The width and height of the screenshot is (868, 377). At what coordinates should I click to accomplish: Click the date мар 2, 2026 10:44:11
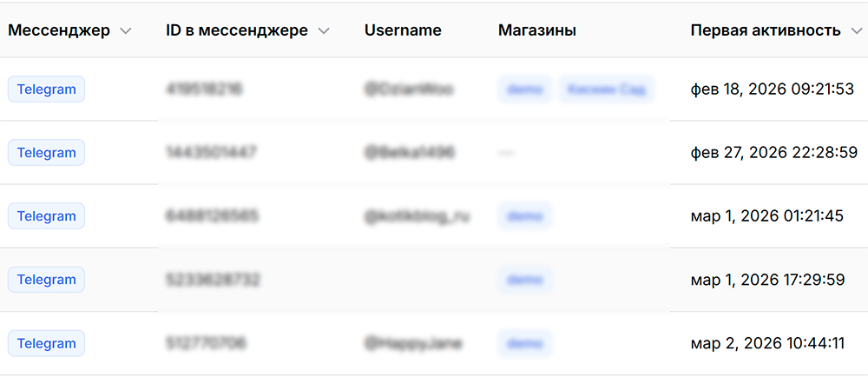point(767,343)
